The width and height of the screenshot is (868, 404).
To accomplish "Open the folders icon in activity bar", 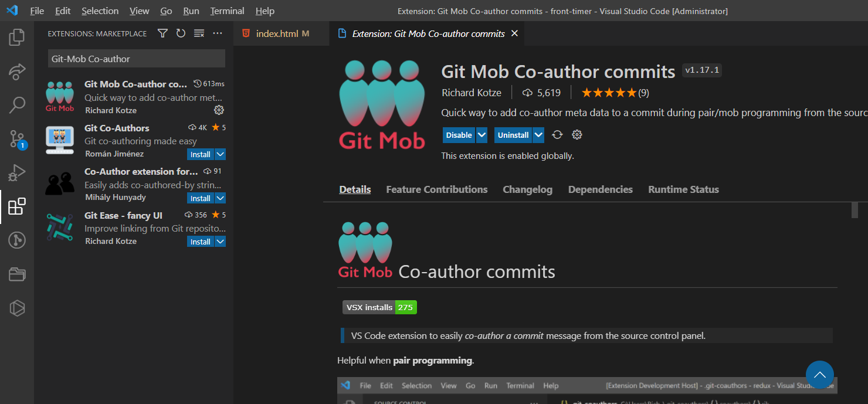I will click(x=17, y=274).
